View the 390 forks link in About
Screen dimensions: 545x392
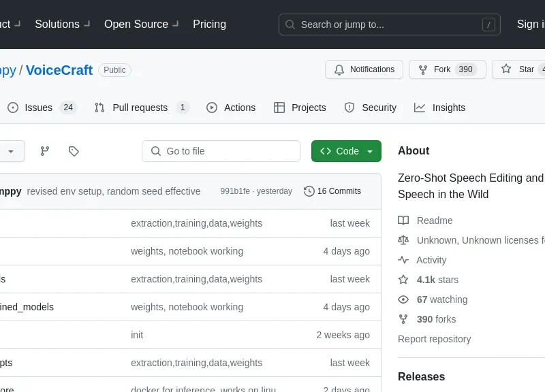click(436, 319)
